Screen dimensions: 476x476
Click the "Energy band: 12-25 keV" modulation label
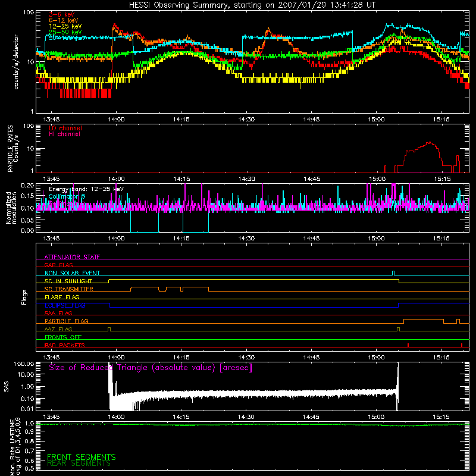(86, 189)
